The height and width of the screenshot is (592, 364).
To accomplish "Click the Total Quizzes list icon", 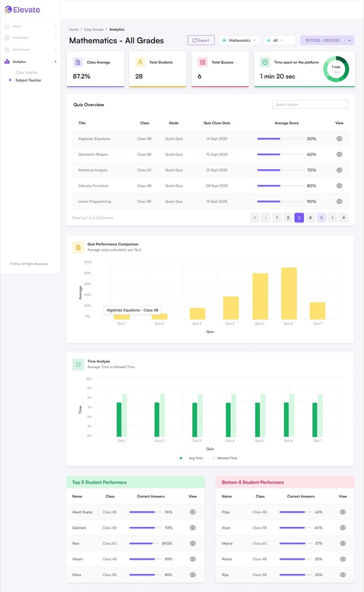I will [203, 62].
